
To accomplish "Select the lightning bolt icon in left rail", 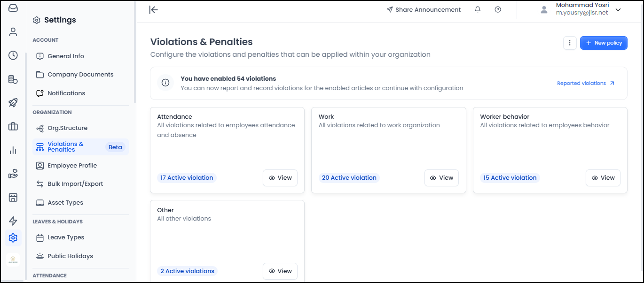I will point(13,221).
